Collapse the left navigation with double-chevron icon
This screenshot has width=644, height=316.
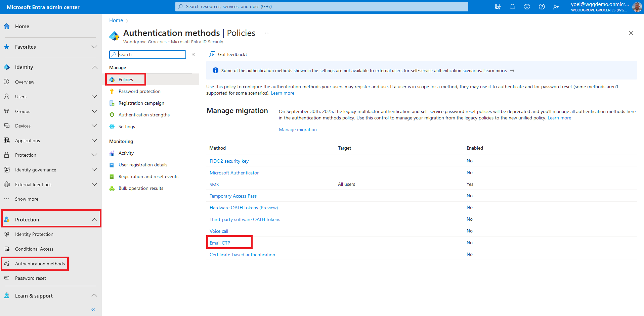pos(93,310)
